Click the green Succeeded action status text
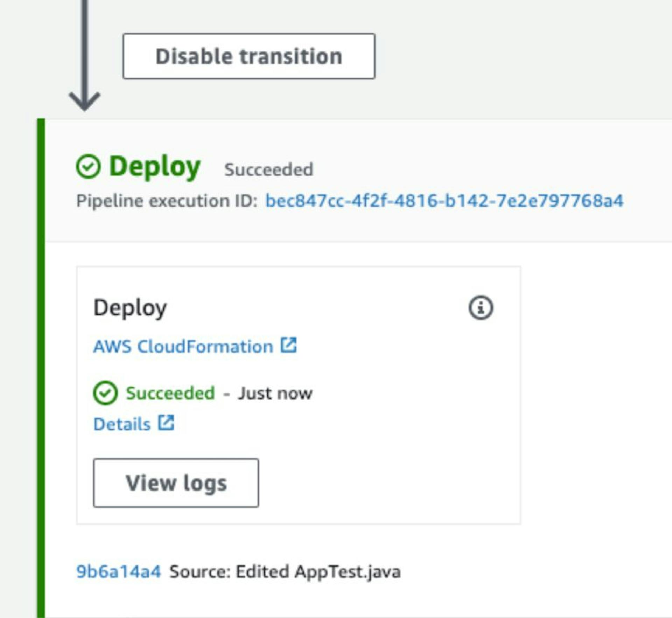Screen dimensions: 672x618 170,393
